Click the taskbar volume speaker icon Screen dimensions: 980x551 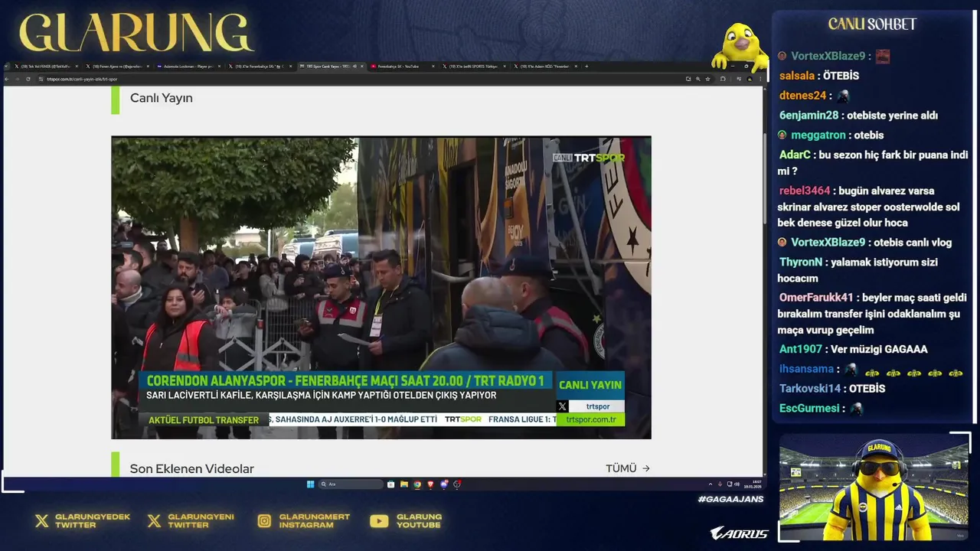coord(737,484)
